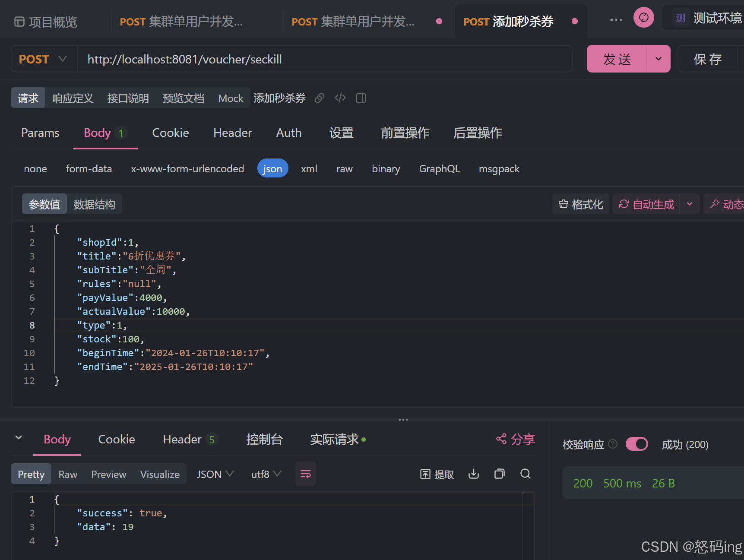
Task: Click the word wrap icon in response toolbar
Action: tap(306, 474)
